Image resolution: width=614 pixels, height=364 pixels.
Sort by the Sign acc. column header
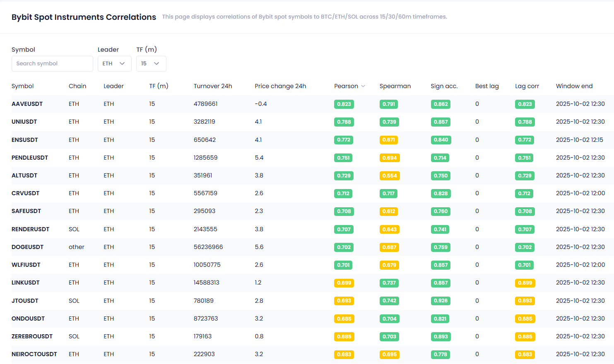tap(444, 86)
